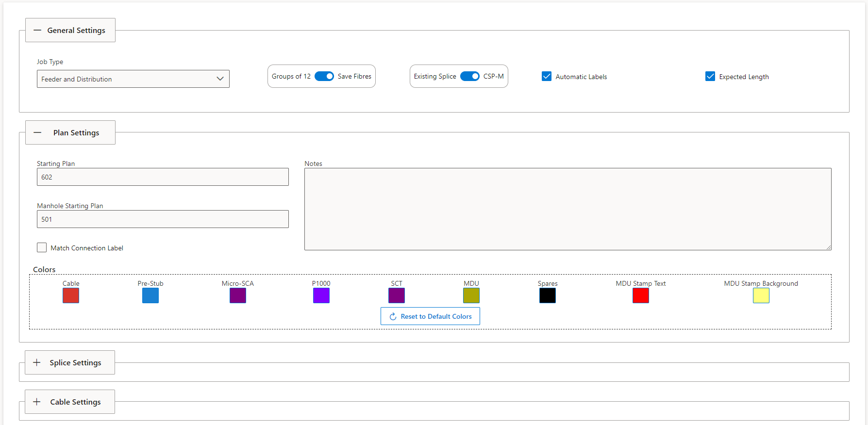Image resolution: width=868 pixels, height=425 pixels.
Task: Enable the Match Connection Label checkbox
Action: 42,248
